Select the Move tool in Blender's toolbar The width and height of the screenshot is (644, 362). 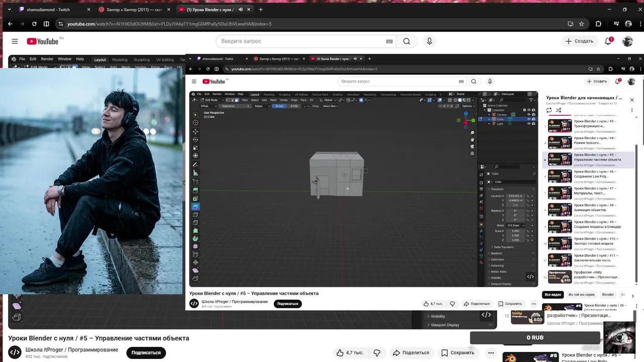point(195,132)
